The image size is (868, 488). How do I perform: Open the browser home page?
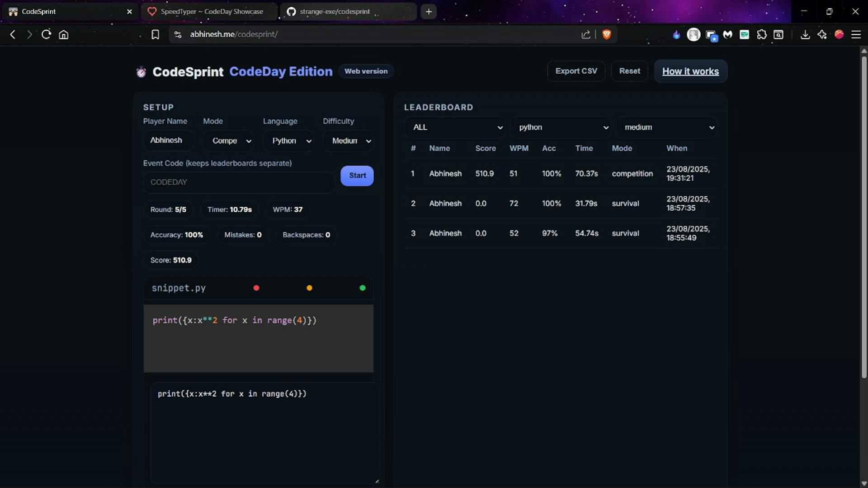(64, 34)
